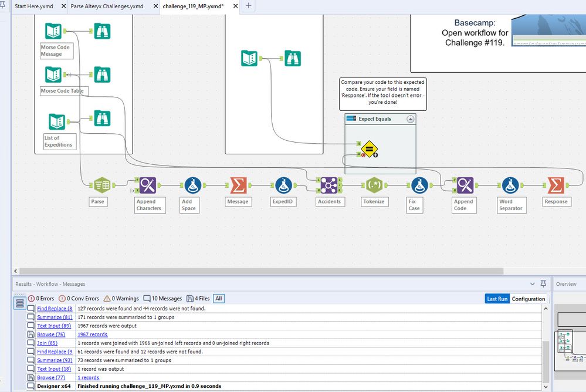This screenshot has height=392, width=586.
Task: Select the challenge_119_MP.yxmd tab
Action: click(193, 6)
